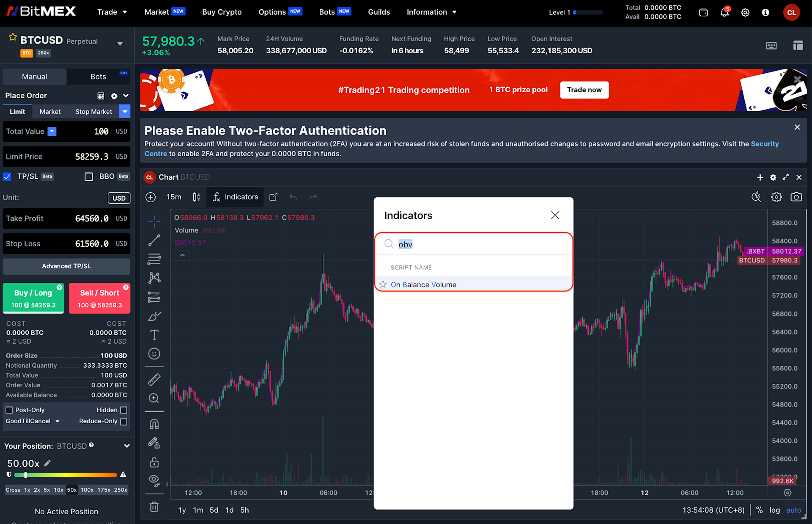This screenshot has width=812, height=524.
Task: Select the text annotation tool
Action: (154, 334)
